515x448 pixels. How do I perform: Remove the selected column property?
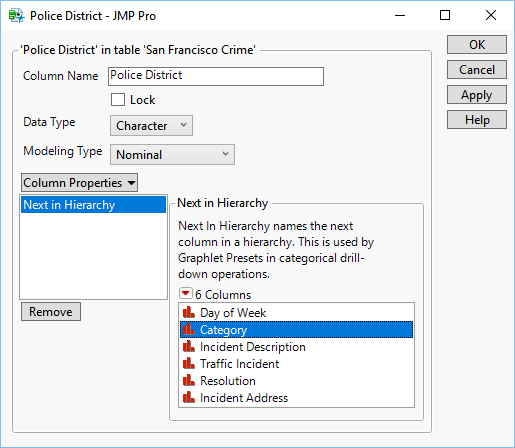[x=51, y=312]
